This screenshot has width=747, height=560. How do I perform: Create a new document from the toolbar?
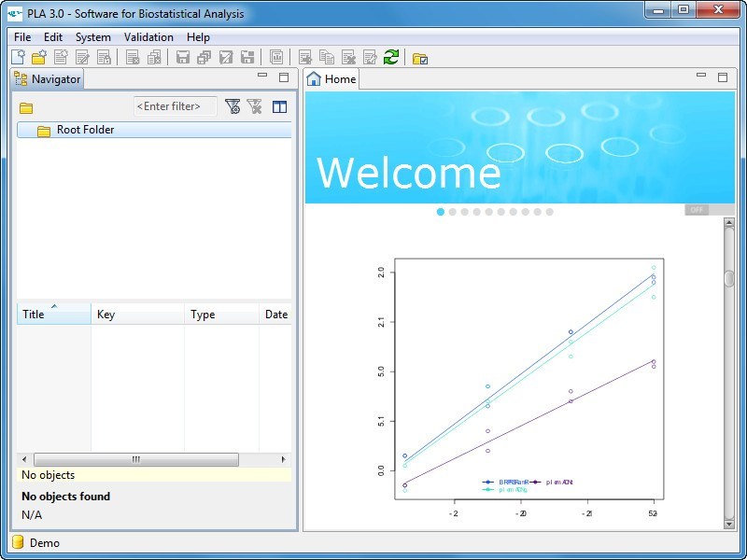click(18, 57)
